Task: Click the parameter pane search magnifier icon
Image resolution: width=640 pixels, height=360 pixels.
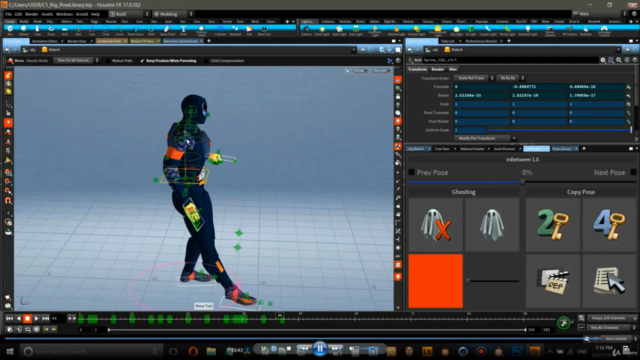Action: tap(619, 60)
